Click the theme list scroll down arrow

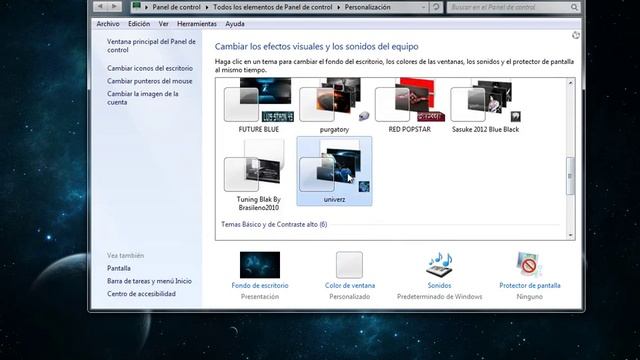pos(570,235)
